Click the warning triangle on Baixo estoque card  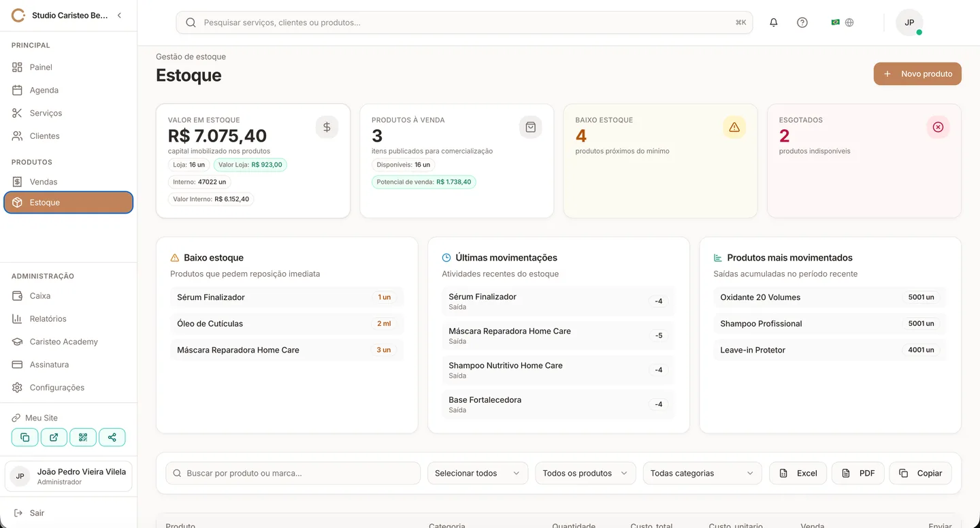[x=734, y=127]
